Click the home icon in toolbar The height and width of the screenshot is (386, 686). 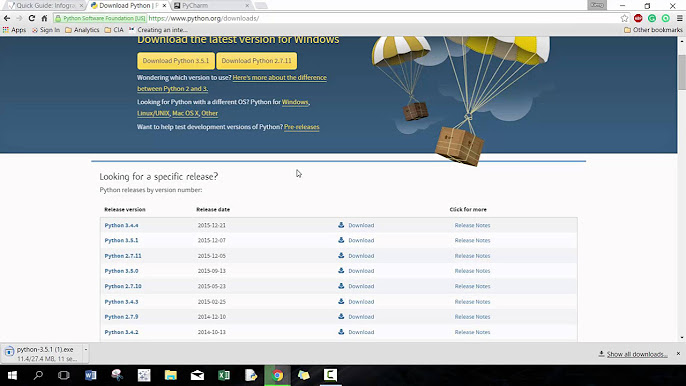click(x=44, y=18)
